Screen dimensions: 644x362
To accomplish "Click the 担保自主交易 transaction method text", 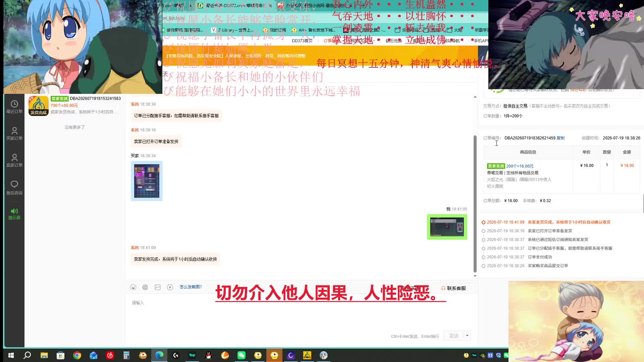I will click(x=515, y=106).
